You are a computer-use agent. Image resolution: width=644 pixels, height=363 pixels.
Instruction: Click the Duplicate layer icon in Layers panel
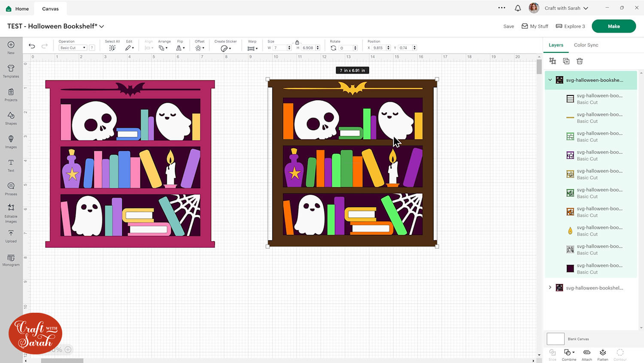click(x=566, y=61)
